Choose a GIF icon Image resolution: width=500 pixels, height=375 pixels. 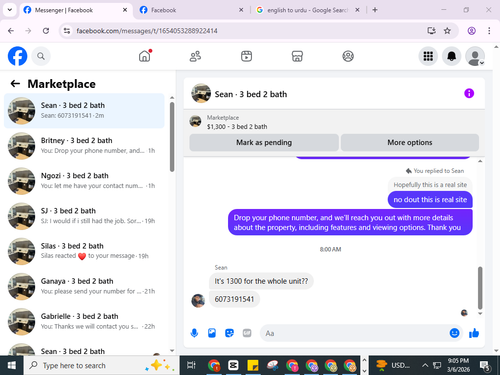click(247, 333)
